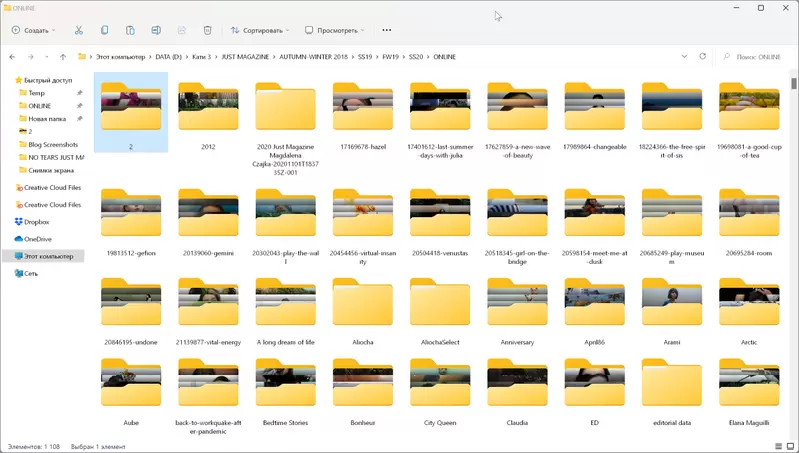The width and height of the screenshot is (799, 453).
Task: Click the Paste clipboard icon
Action: click(130, 30)
